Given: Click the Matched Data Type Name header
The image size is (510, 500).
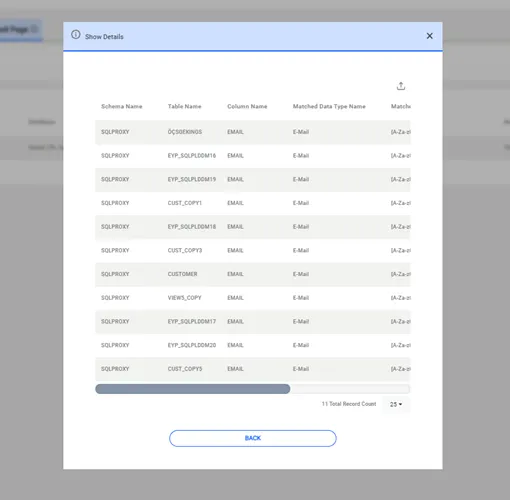Looking at the screenshot, I should click(329, 106).
